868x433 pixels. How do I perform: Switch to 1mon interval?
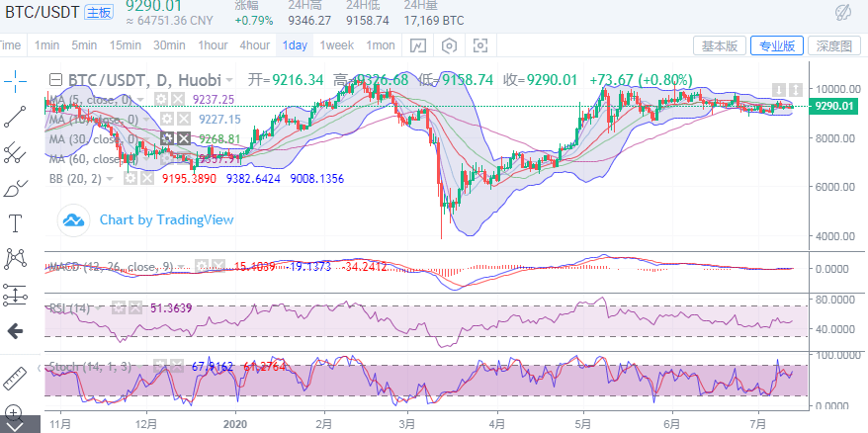381,45
